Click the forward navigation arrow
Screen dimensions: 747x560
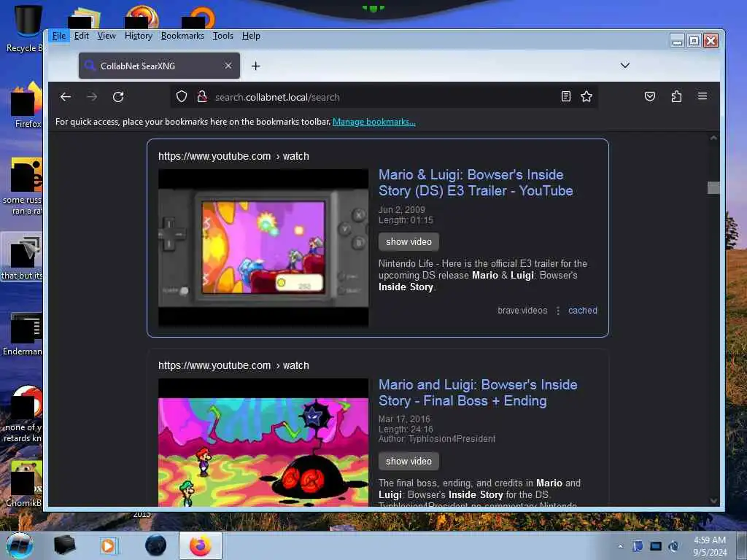coord(92,97)
